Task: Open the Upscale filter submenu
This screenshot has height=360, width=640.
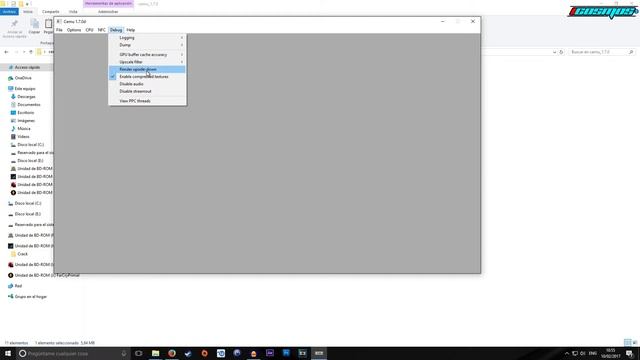Action: [x=147, y=62]
